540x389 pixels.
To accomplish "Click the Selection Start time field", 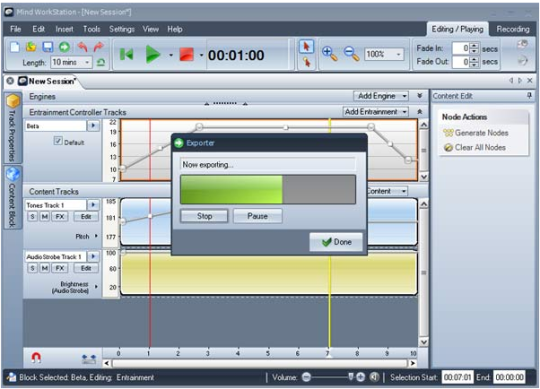I will 457,377.
